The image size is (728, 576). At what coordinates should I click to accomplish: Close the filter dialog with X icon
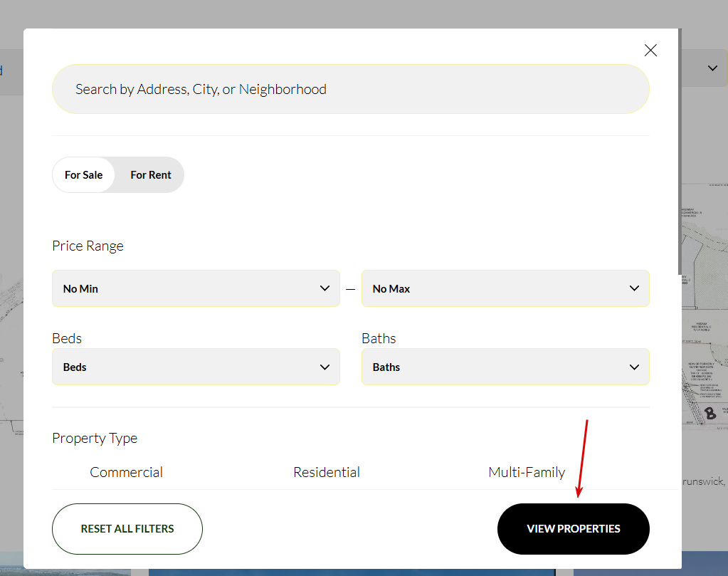coord(650,51)
